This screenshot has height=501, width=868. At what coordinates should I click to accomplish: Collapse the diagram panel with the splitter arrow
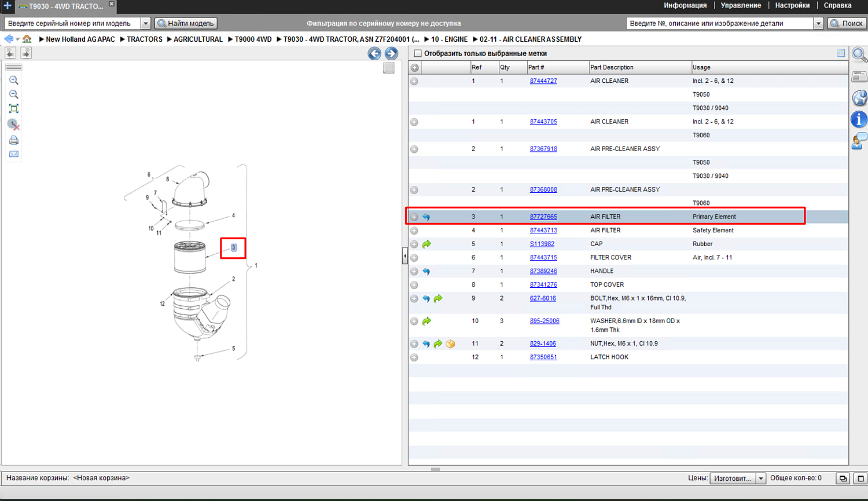[405, 256]
